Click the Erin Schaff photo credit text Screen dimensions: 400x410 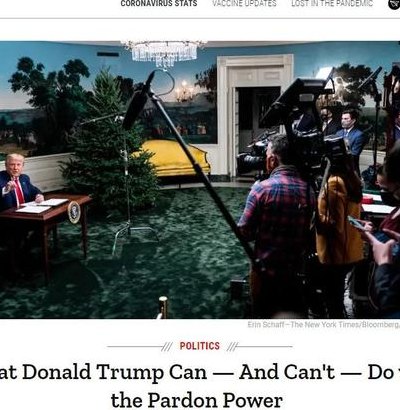[323, 324]
